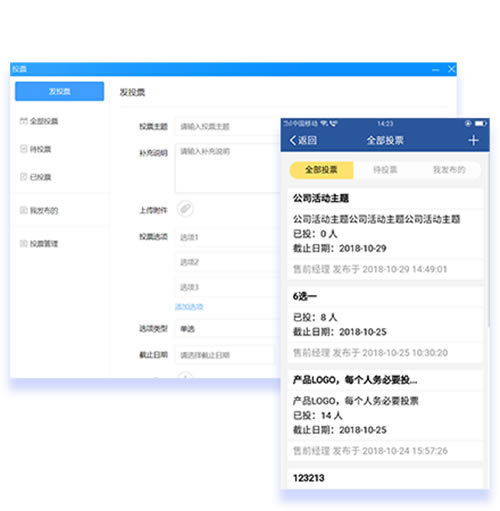Image resolution: width=500 pixels, height=511 pixels.
Task: Click the icon beside 投票管理 sidebar item
Action: pyautogui.click(x=23, y=243)
